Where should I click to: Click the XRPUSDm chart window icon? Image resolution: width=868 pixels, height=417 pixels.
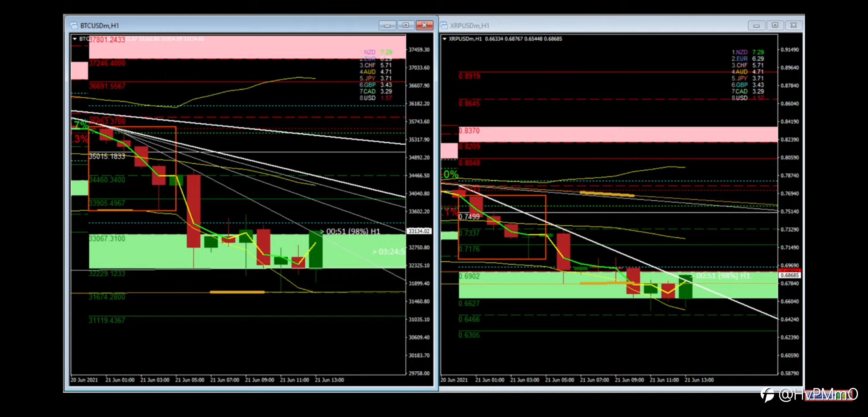pyautogui.click(x=444, y=25)
